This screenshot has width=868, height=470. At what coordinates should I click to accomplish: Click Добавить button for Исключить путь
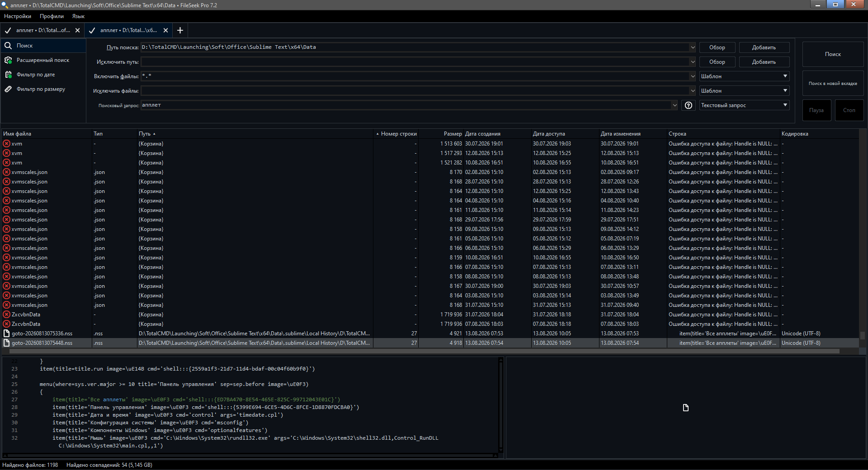pyautogui.click(x=764, y=62)
